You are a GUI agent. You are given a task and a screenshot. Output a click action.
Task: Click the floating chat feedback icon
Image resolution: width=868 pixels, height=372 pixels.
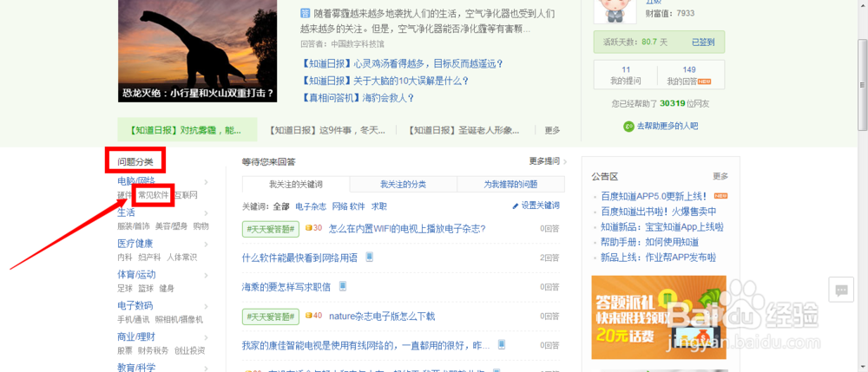tap(841, 290)
